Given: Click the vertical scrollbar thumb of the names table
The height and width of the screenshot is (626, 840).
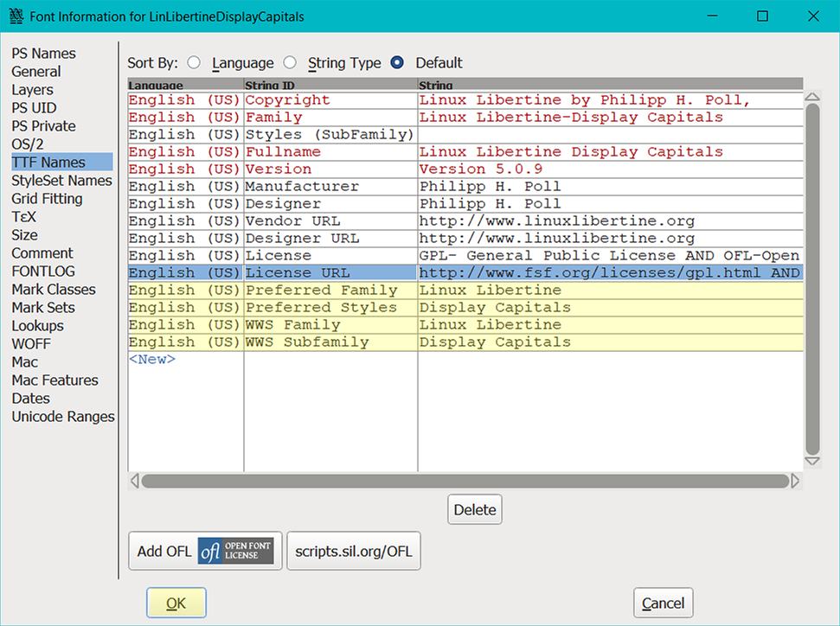Looking at the screenshot, I should click(812, 279).
